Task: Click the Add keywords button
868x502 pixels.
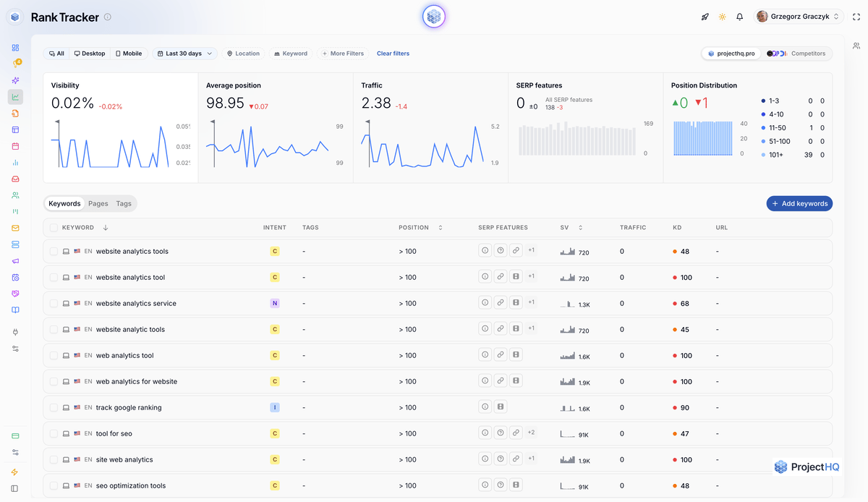Action: [x=799, y=204]
